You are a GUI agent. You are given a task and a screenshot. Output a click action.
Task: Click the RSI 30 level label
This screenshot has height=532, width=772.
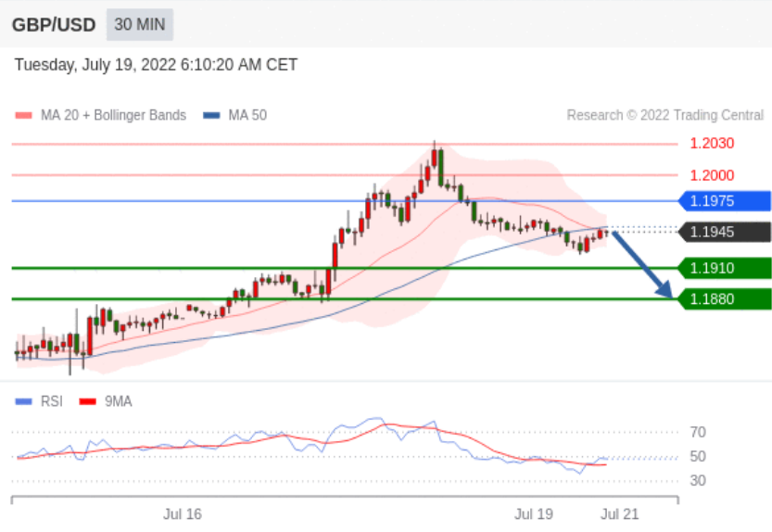pos(698,481)
